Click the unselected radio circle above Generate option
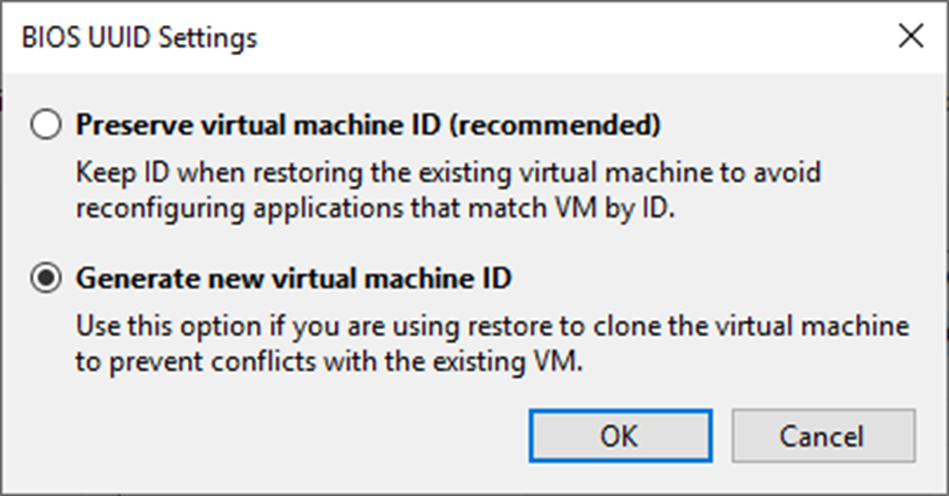Image resolution: width=949 pixels, height=496 pixels. coord(46,126)
